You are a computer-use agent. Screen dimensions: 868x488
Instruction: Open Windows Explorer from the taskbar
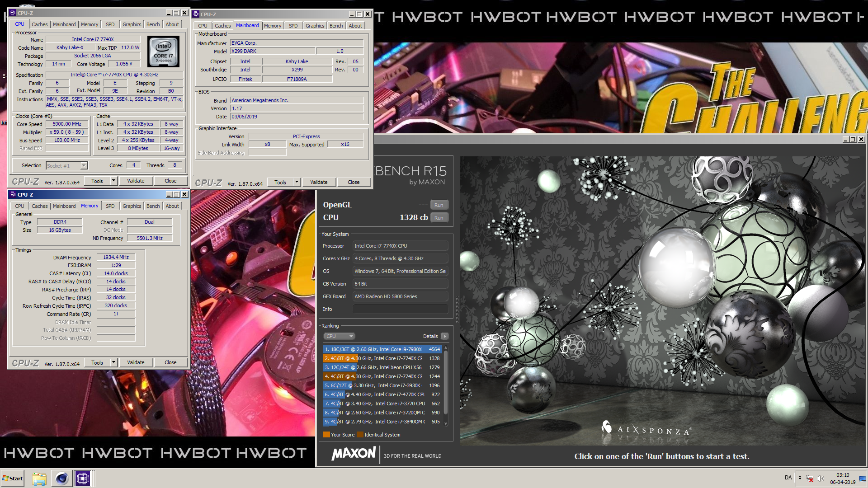coord(39,479)
